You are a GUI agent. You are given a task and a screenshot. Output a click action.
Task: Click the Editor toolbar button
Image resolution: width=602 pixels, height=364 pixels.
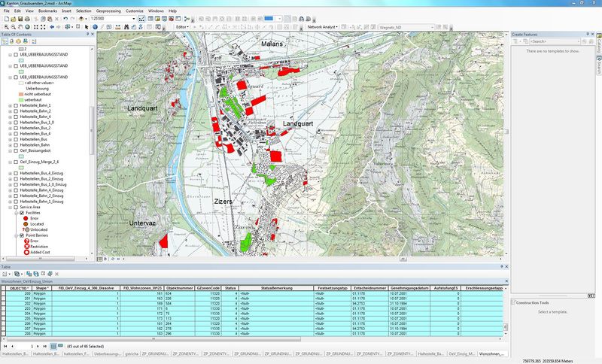pyautogui.click(x=181, y=26)
